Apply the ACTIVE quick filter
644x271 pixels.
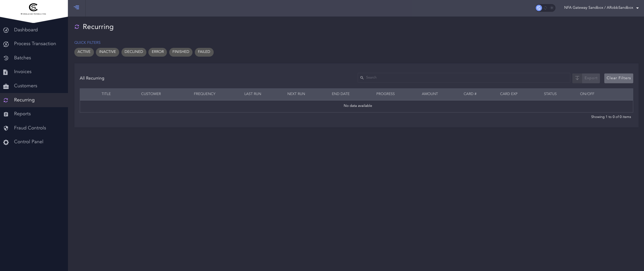click(x=84, y=52)
